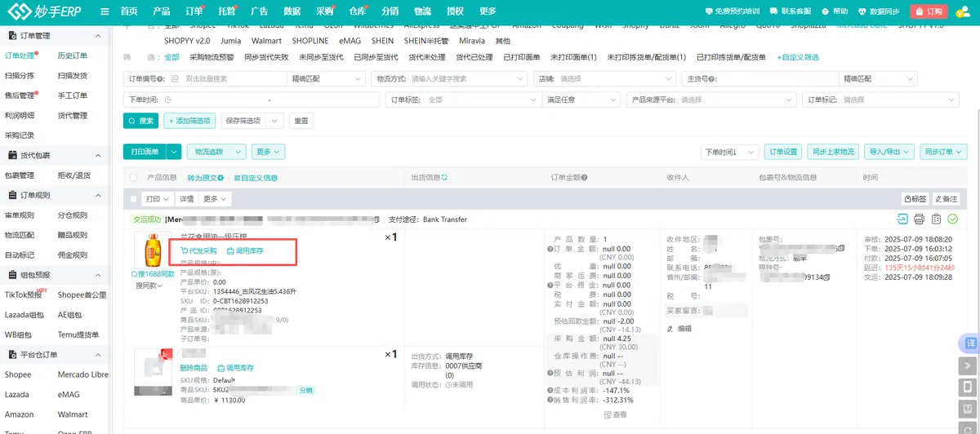Open the 产品来源平台 dropdown
980x434 pixels.
click(712, 100)
